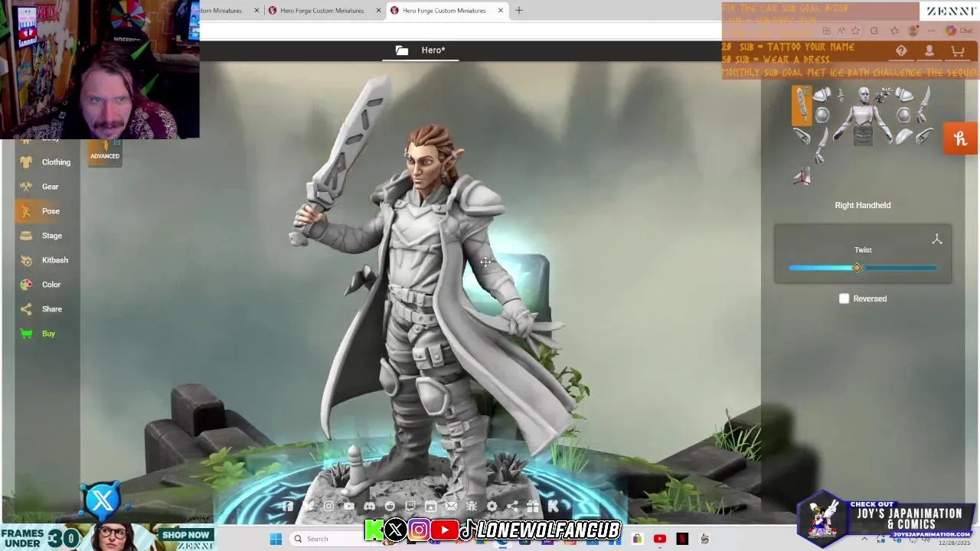Open the Kitbash category
Viewport: 980px width, 551px height.
[45, 260]
